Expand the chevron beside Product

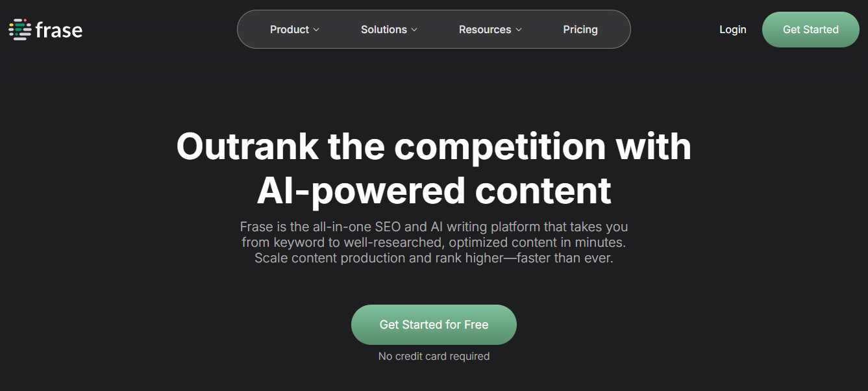[316, 30]
